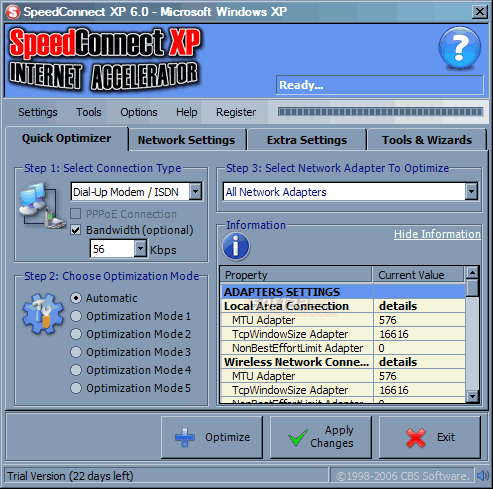This screenshot has width=493, height=489.
Task: Select Optimization Mode 2
Action: [x=76, y=334]
